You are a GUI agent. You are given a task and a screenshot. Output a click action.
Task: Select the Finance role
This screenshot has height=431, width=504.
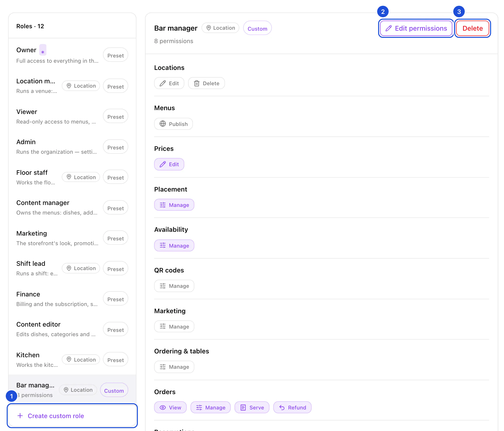pos(72,299)
